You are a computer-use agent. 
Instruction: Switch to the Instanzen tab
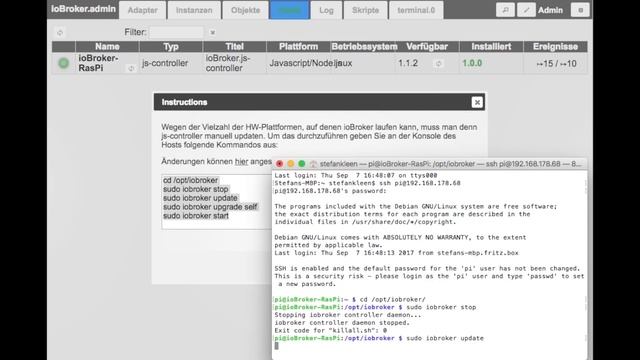coord(194,10)
